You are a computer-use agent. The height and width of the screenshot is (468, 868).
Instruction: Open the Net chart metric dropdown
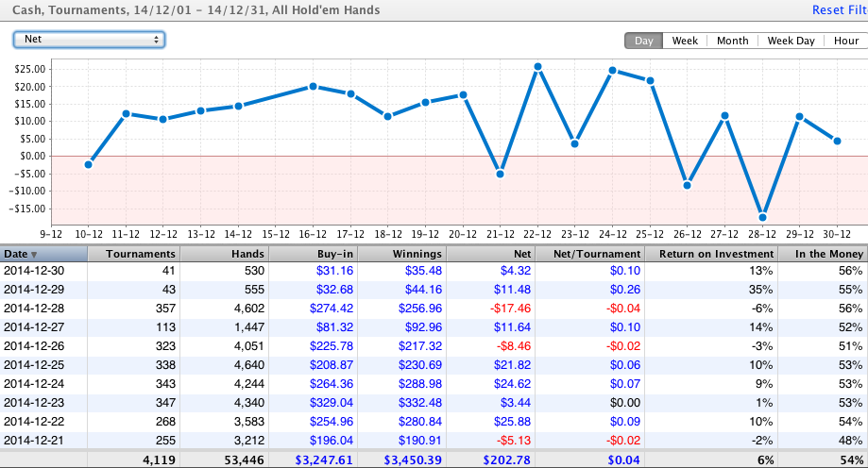89,40
